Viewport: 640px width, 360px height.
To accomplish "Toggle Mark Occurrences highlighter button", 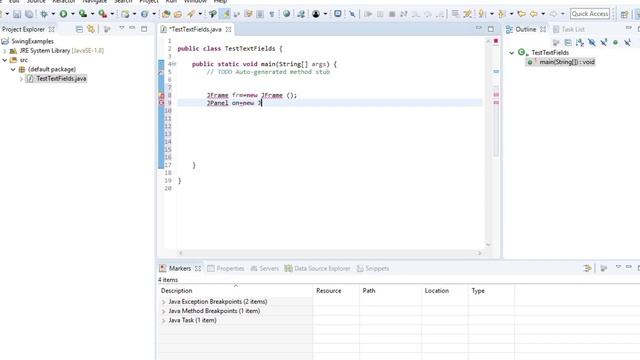I will click(225, 14).
